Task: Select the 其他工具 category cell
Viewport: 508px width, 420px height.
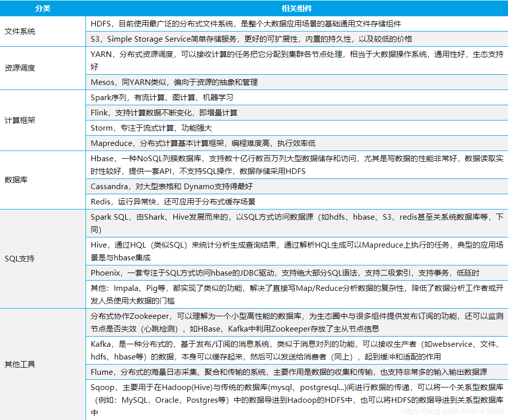Action: (x=43, y=365)
